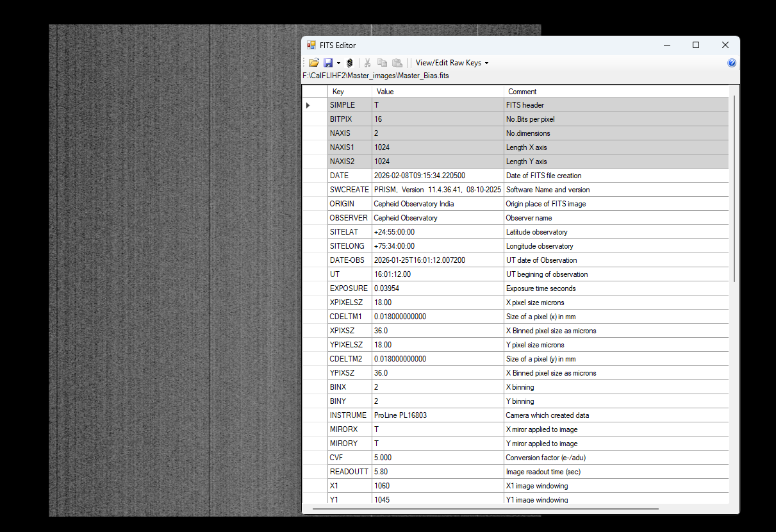Click the open file folder icon
Screen dimensions: 776x532
pos(313,63)
